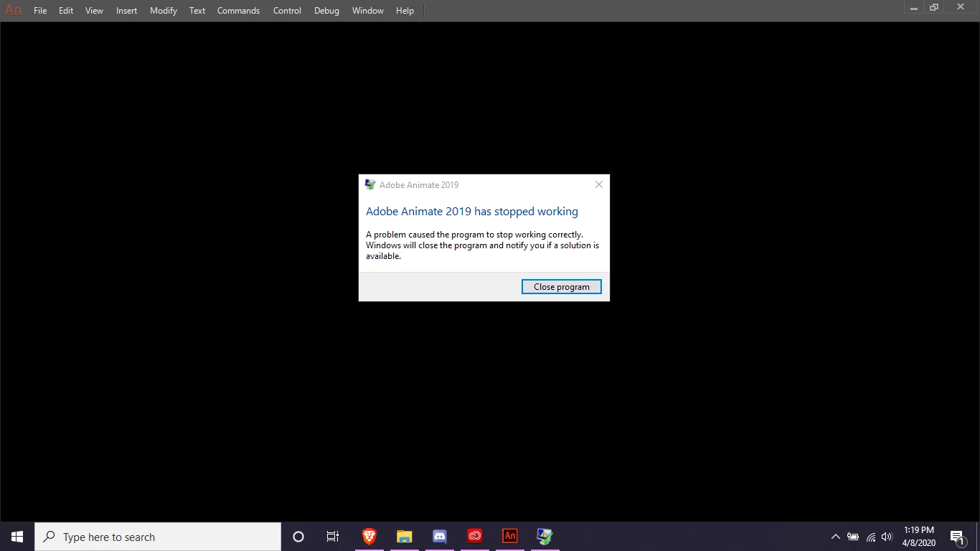Image resolution: width=980 pixels, height=551 pixels.
Task: Open the Text menu
Action: tap(197, 11)
